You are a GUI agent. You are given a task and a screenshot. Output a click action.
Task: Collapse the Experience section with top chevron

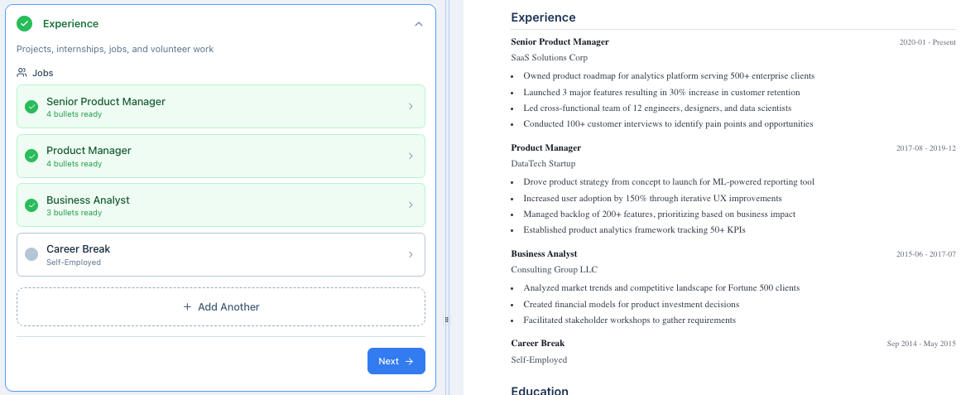419,24
